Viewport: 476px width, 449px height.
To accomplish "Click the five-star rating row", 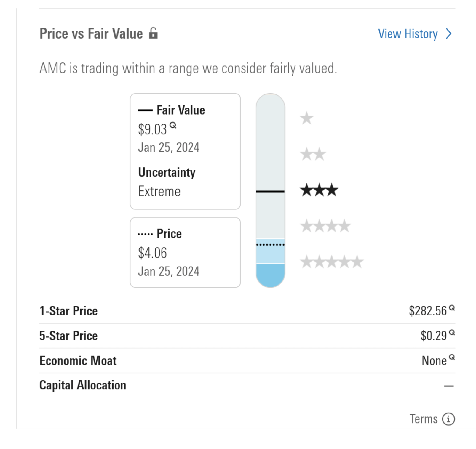I will pyautogui.click(x=331, y=262).
